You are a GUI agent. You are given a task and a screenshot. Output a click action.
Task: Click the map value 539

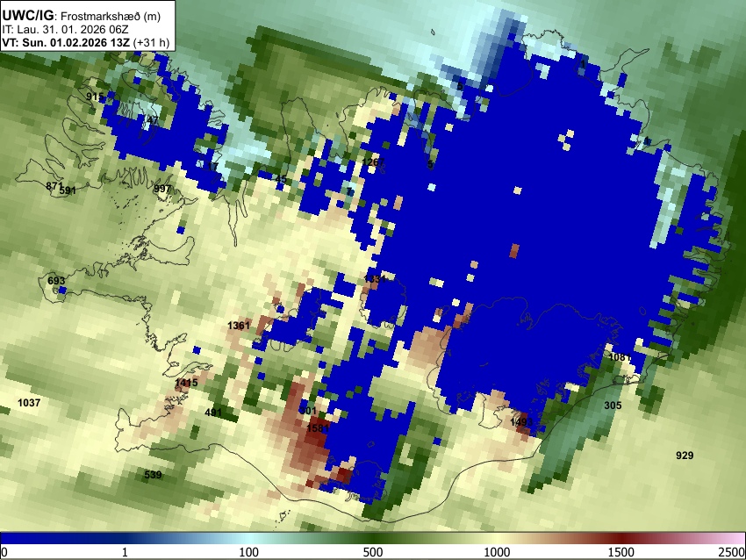click(153, 474)
